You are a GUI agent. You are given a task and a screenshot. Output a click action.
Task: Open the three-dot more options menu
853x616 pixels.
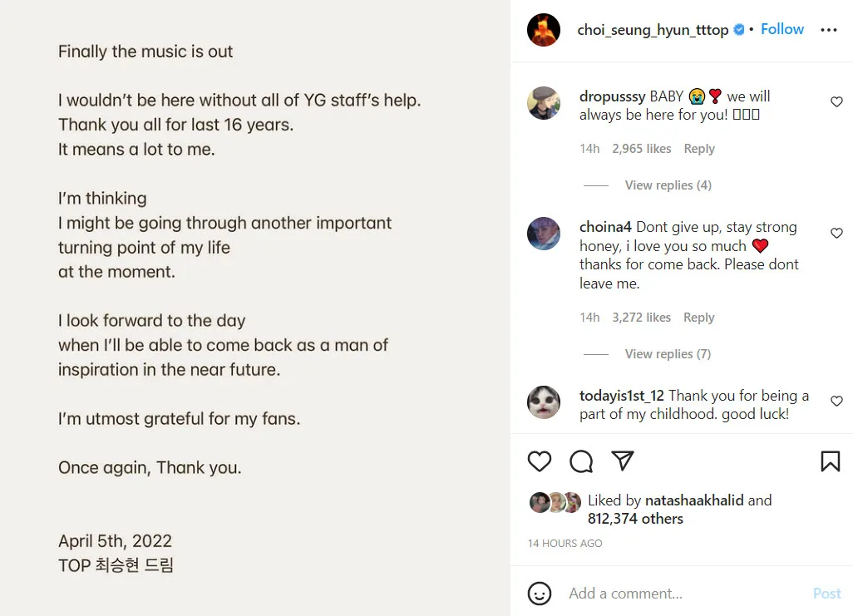(x=829, y=30)
